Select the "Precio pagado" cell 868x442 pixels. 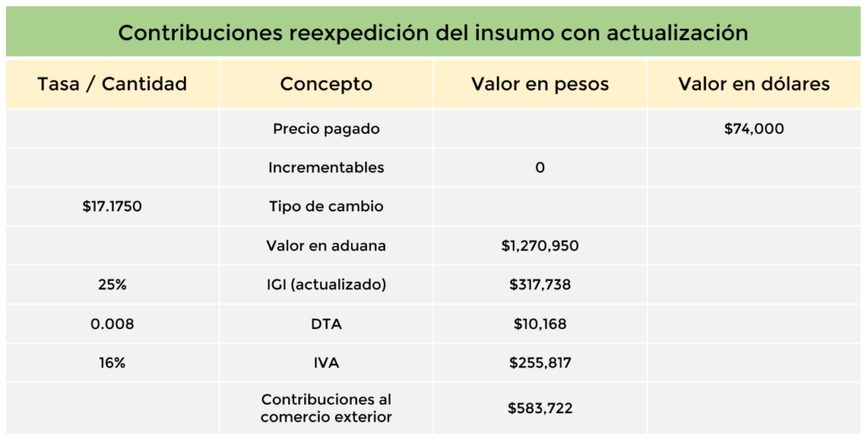click(326, 128)
